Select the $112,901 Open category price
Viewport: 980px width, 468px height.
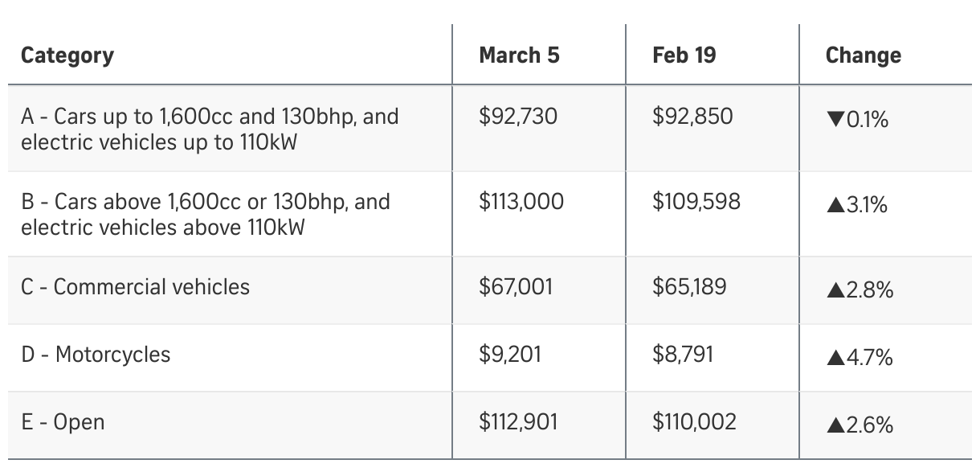pos(518,422)
